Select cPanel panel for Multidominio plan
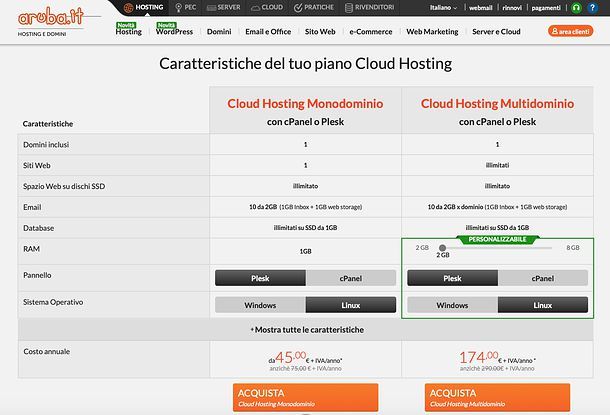 point(543,278)
